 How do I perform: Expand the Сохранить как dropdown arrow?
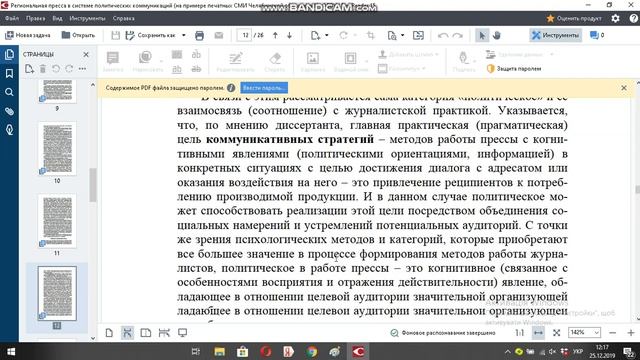click(x=184, y=36)
